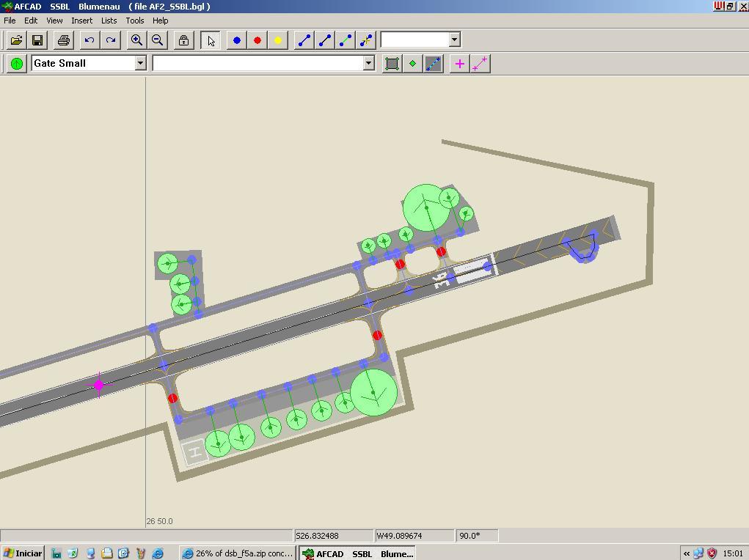749x560 pixels.
Task: Click the magenta airport reference point marker
Action: pyautogui.click(x=99, y=384)
